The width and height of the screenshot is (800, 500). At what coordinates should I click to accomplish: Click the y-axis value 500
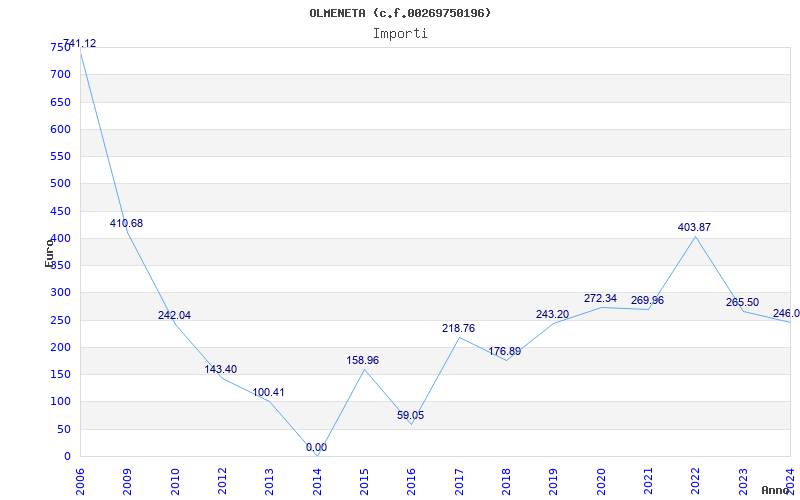click(60, 183)
